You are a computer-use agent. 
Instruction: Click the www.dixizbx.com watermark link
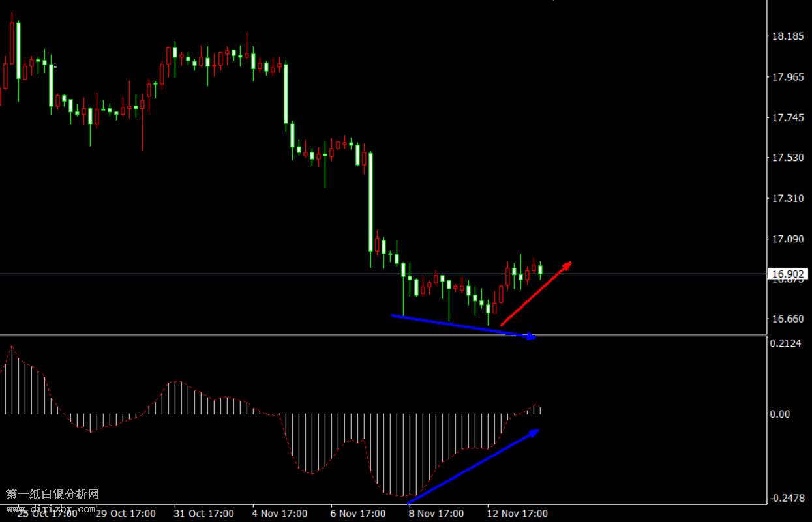point(51,508)
